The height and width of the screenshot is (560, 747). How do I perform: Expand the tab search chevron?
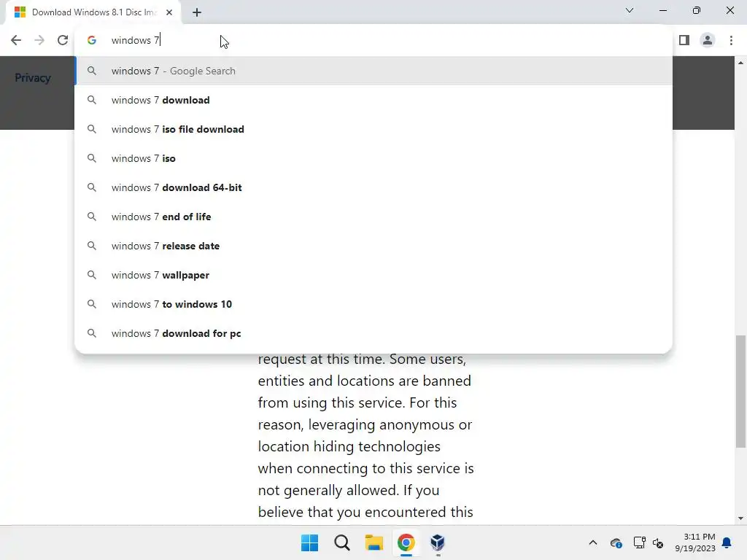(x=630, y=10)
